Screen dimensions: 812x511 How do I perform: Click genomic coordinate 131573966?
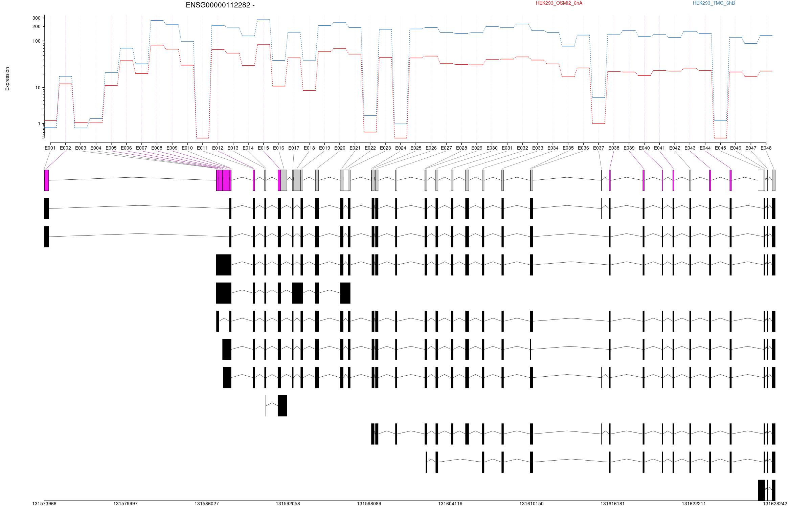click(x=44, y=504)
